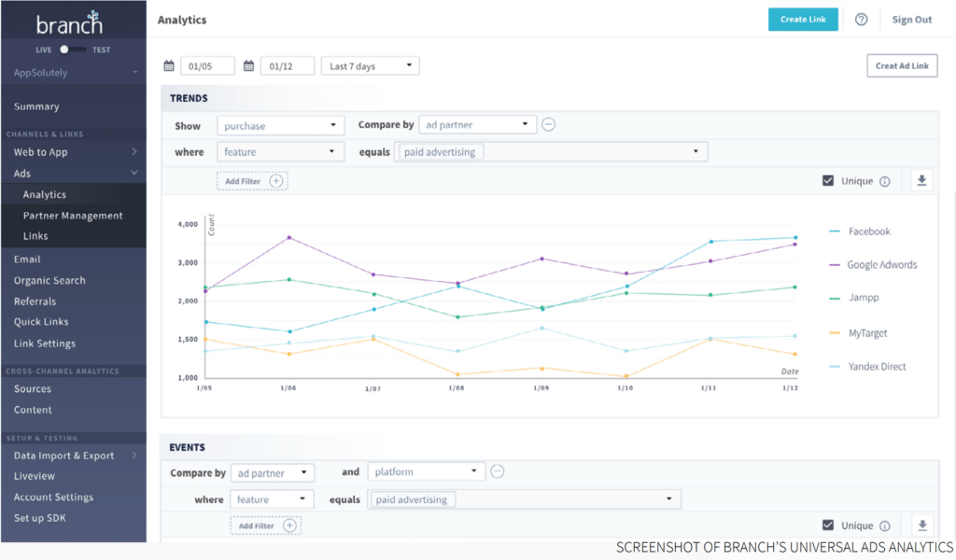Download the Events data
The width and height of the screenshot is (956, 560).
point(922,525)
